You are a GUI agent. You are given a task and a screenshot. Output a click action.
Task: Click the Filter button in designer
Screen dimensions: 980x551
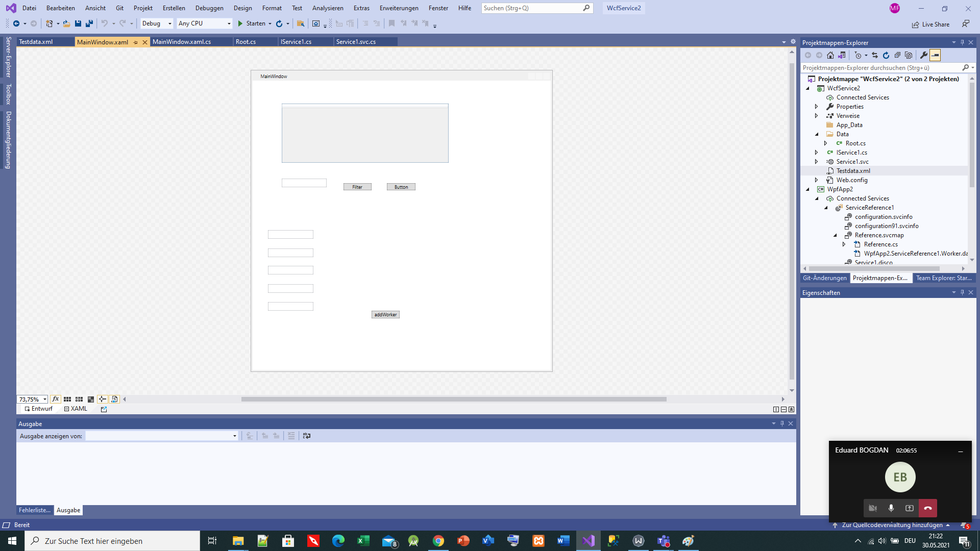click(357, 187)
